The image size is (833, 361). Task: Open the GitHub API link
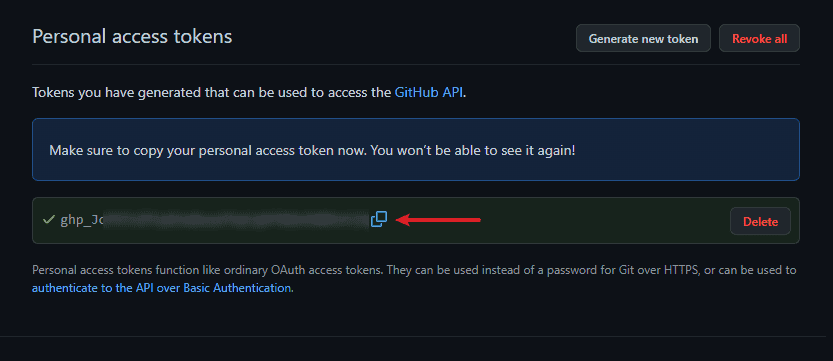pyautogui.click(x=429, y=92)
